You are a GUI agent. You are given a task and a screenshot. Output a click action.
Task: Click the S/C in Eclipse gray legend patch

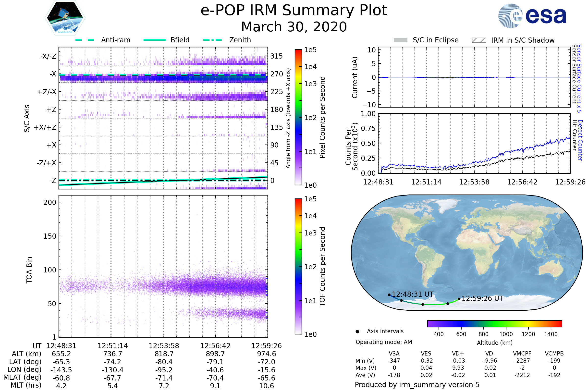coord(400,40)
